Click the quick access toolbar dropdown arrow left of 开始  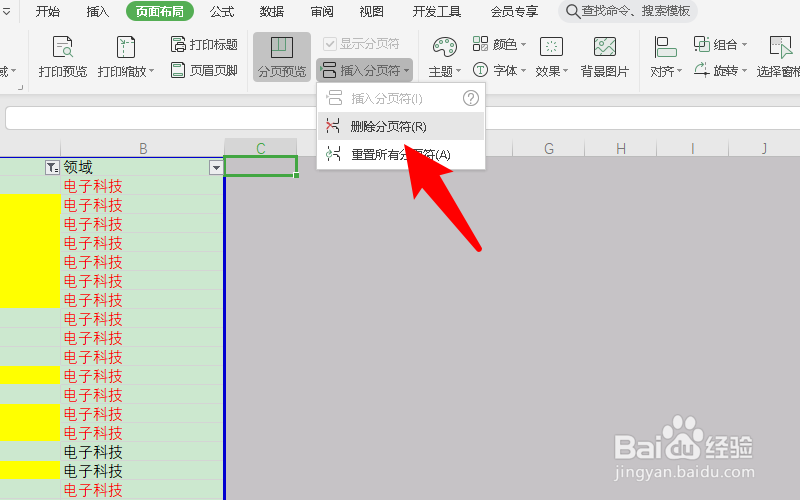pyautogui.click(x=6, y=11)
